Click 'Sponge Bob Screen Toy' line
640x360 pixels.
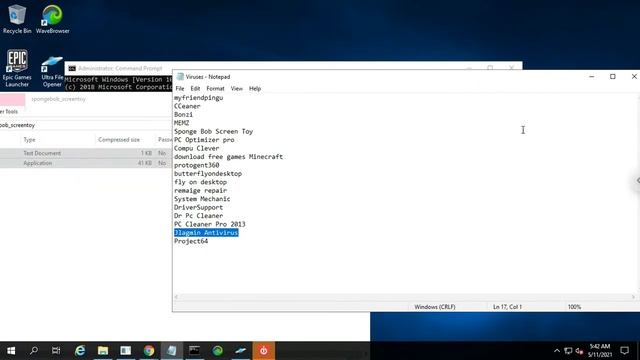[x=213, y=131]
